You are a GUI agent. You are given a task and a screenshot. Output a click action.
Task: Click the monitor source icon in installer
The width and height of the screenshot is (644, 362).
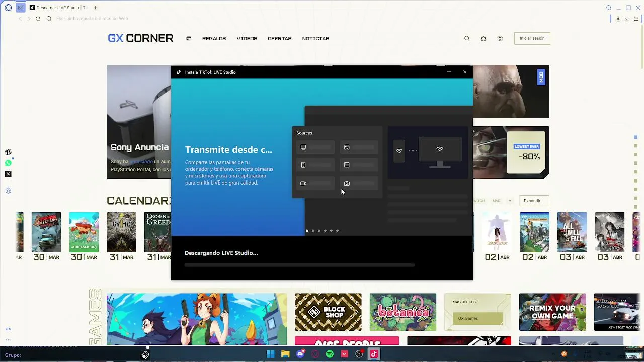(303, 147)
